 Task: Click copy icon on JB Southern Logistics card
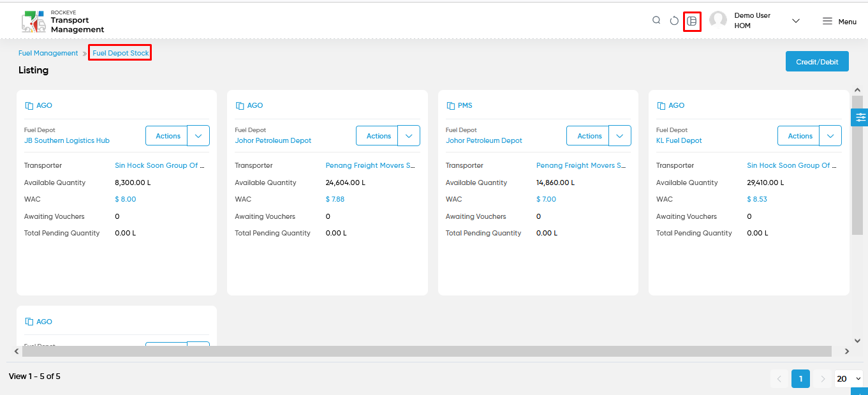coord(29,106)
